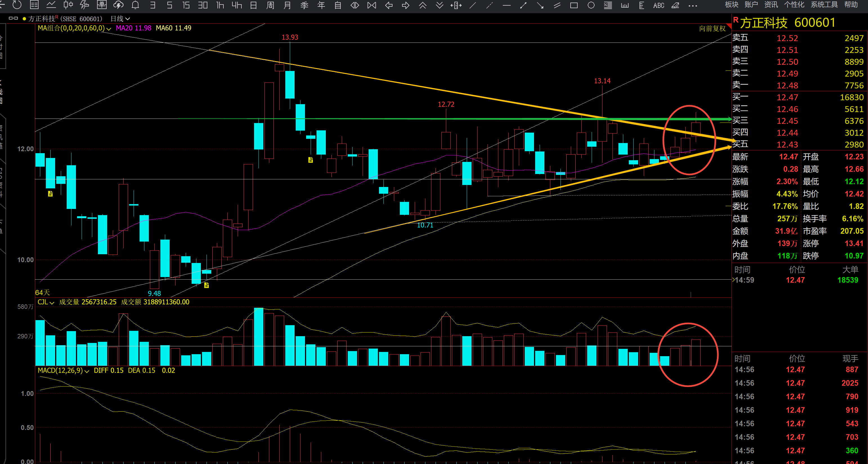Screen dimensions: 868x464
Task: Select the eraser tool icon
Action: 675,5
